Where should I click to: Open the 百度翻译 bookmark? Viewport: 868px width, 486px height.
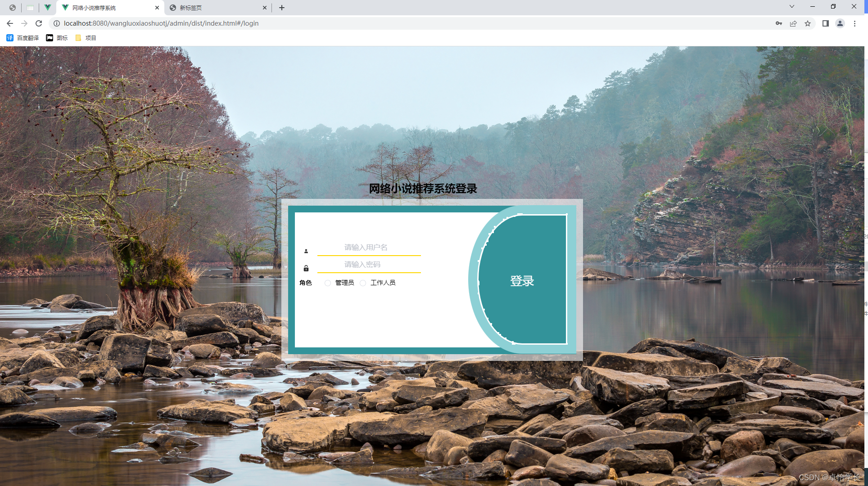[23, 38]
